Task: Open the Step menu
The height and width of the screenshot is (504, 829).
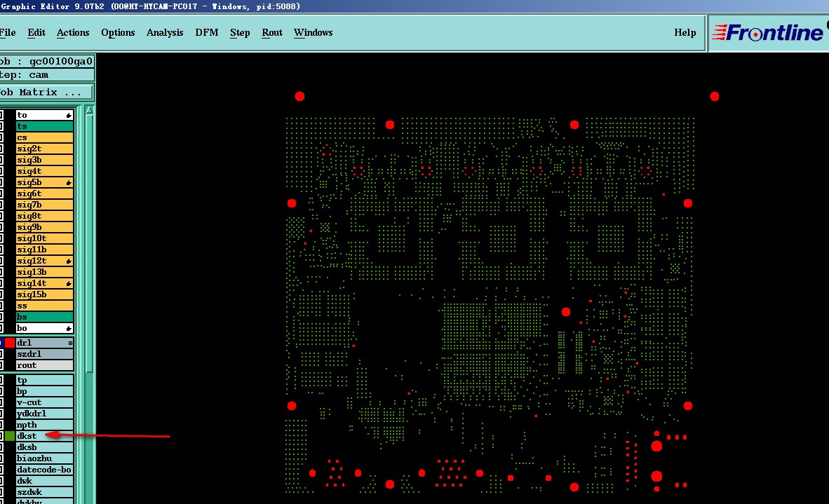Action: pos(240,32)
